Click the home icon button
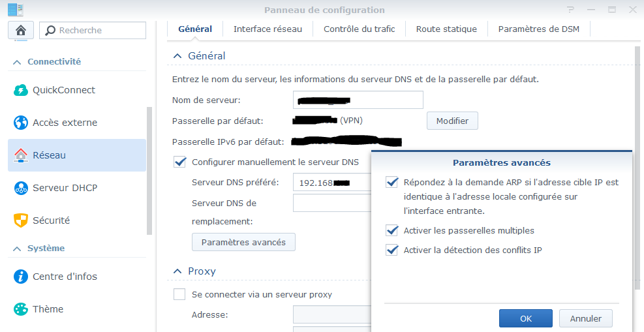 21,30
